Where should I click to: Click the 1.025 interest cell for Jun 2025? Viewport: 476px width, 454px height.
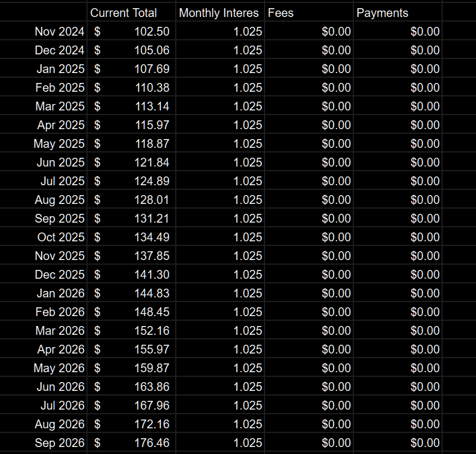click(x=220, y=162)
